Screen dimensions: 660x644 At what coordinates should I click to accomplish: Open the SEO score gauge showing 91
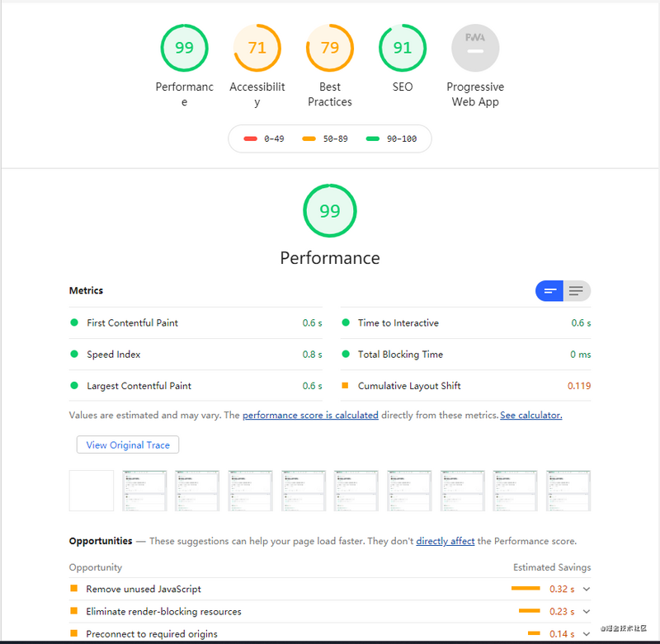click(x=403, y=48)
